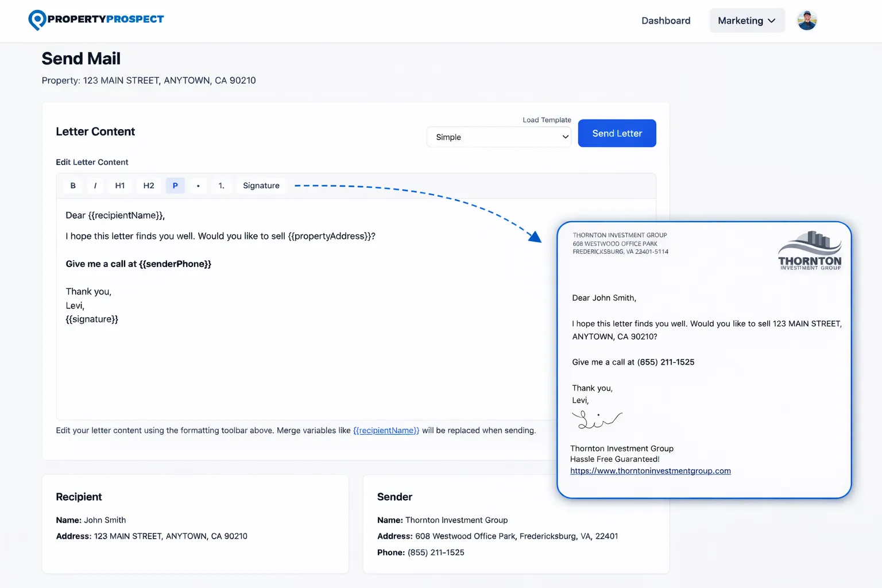Viewport: 882px width, 588px height.
Task: Open the Thornton Investment Group website link
Action: [x=650, y=470]
